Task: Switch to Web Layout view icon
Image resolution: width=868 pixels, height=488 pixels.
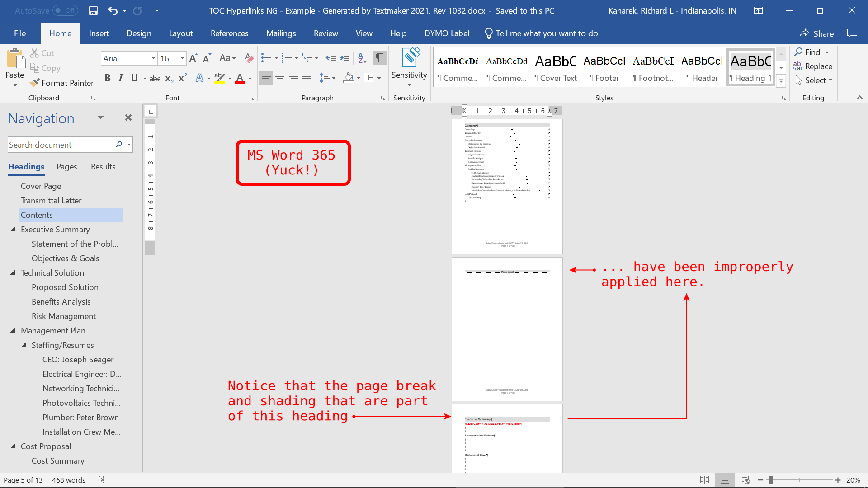Action: (745, 480)
